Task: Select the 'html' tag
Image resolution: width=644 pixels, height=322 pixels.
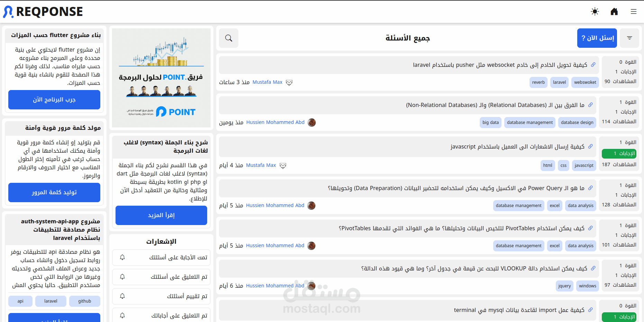Action: 548,166
